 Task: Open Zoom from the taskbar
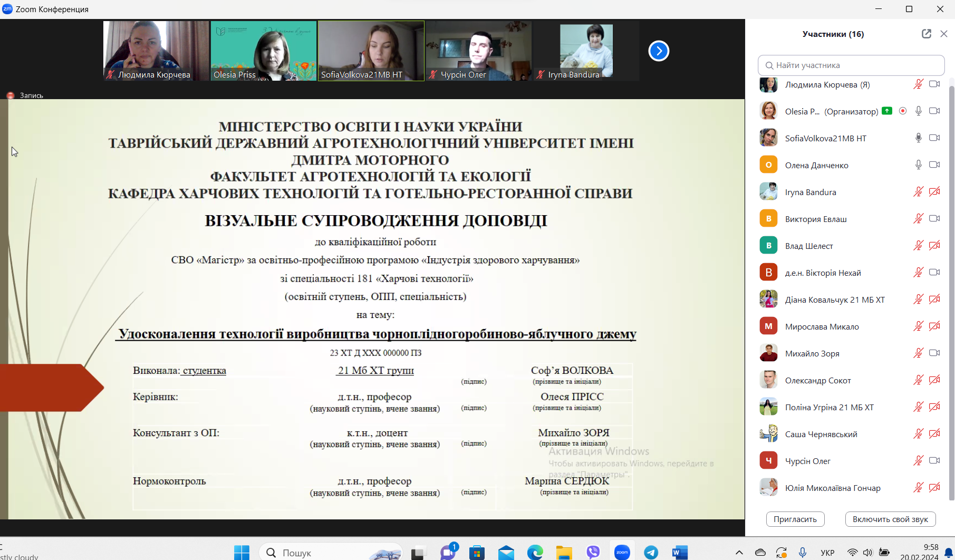[622, 552]
